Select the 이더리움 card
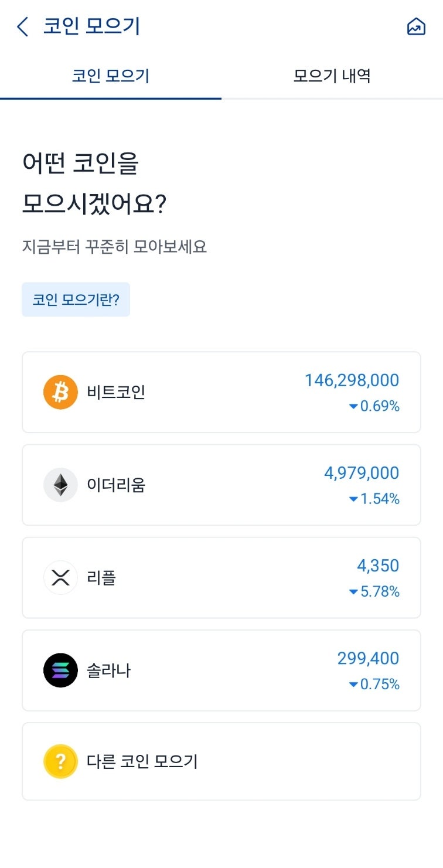This screenshot has height=868, width=443. pos(221,484)
